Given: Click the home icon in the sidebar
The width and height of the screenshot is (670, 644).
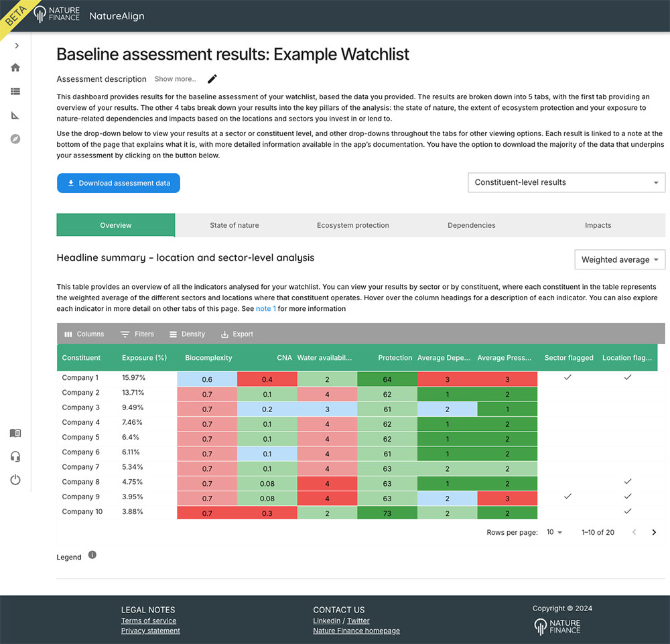Looking at the screenshot, I should tap(15, 68).
